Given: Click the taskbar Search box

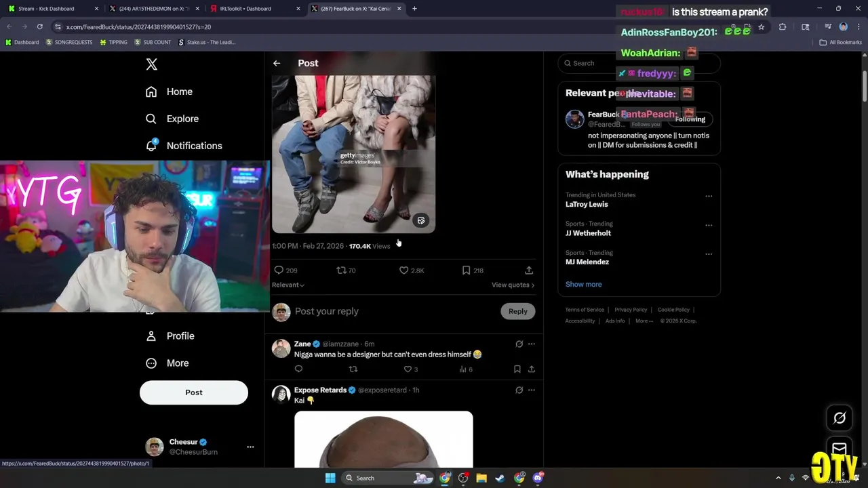Looking at the screenshot, I should 388,479.
